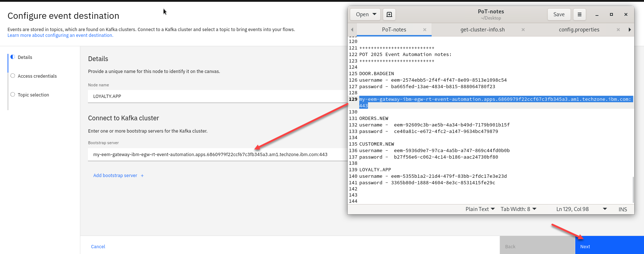Viewport: 644px width, 254px height.
Task: Click the new document icon beside Open
Action: 389,14
